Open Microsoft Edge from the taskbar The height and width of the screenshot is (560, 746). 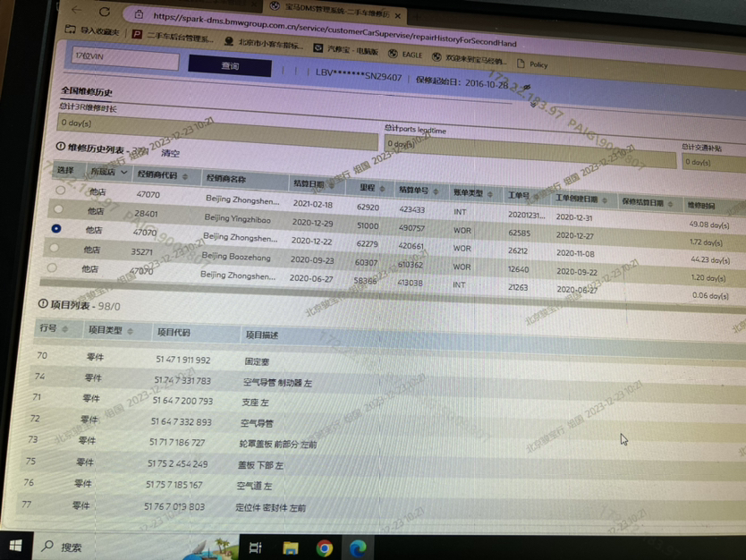tap(358, 548)
